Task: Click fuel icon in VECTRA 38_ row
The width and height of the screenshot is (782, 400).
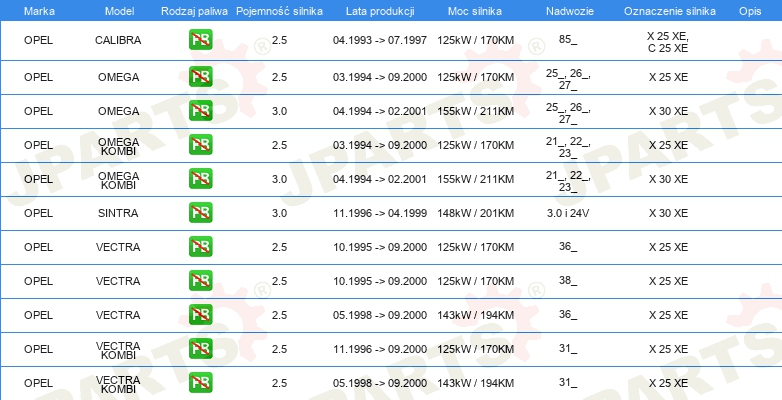Action: pos(200,280)
